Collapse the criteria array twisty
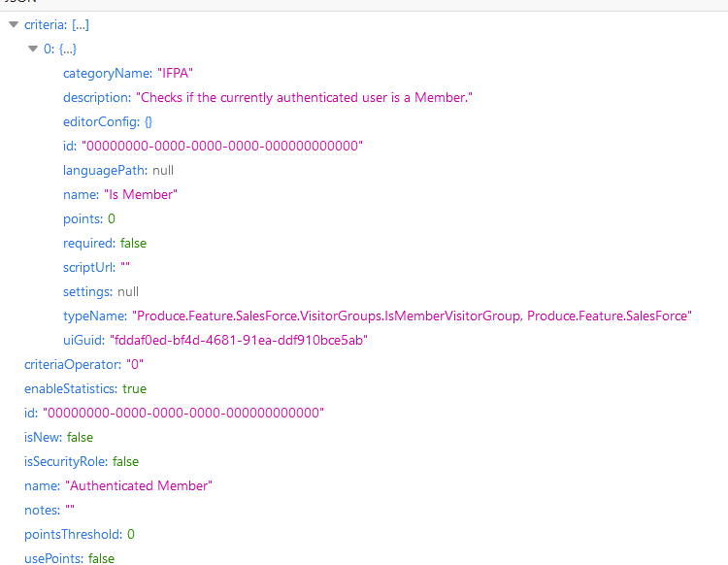Viewport: 728px width, 565px height. 14,24
